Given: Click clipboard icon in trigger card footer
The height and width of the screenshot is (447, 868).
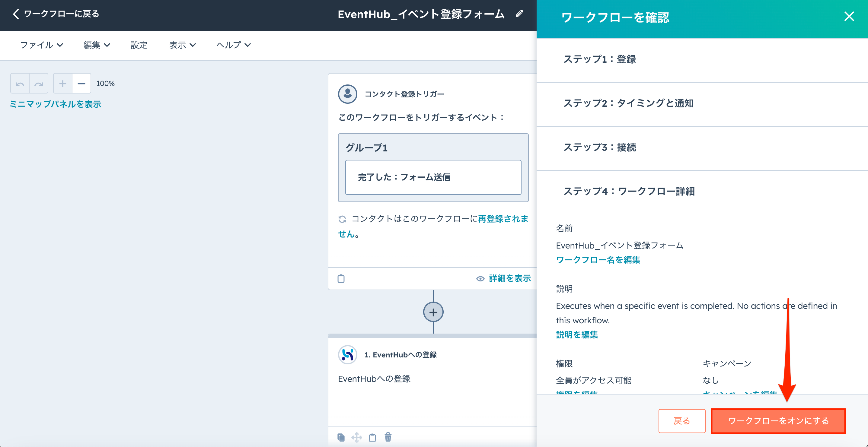Looking at the screenshot, I should pos(341,279).
